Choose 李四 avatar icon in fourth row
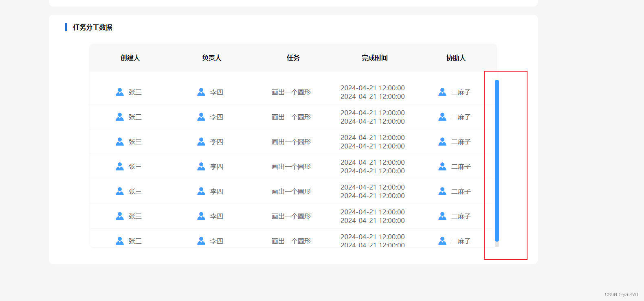The width and height of the screenshot is (644, 301). tap(201, 166)
